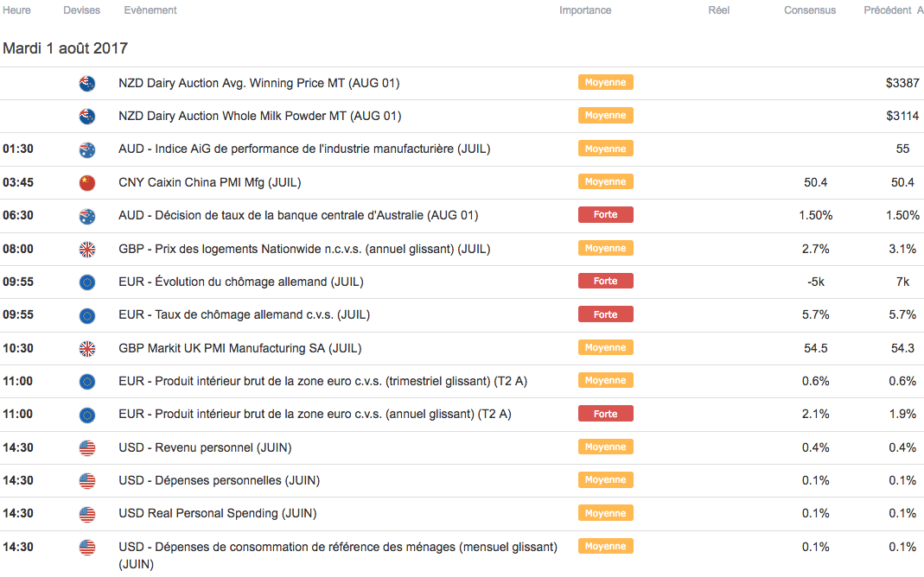Click the Moyenne badge on the Caixin China PMI row
924x577 pixels.
pos(606,182)
